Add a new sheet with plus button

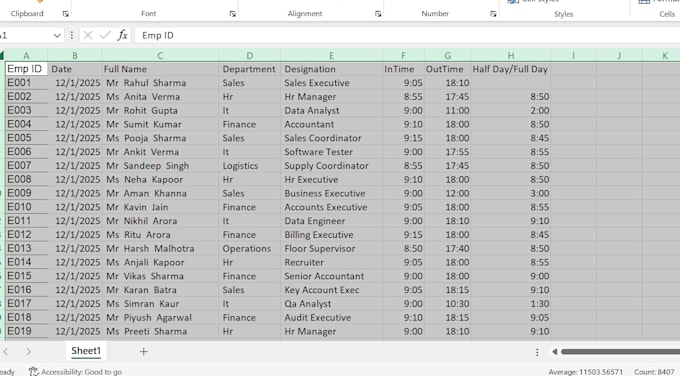(x=144, y=351)
